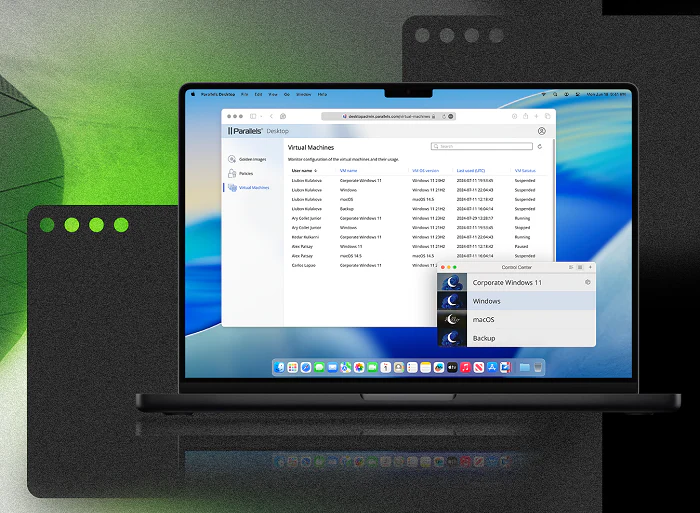Screen dimensions: 700x513
Task: Switch Control Center to list view
Action: [x=571, y=267]
